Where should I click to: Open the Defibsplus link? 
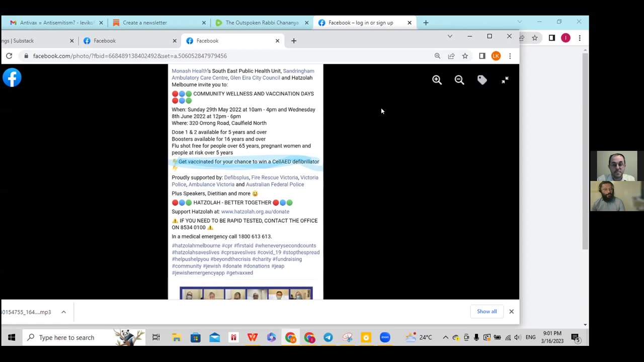click(x=236, y=177)
